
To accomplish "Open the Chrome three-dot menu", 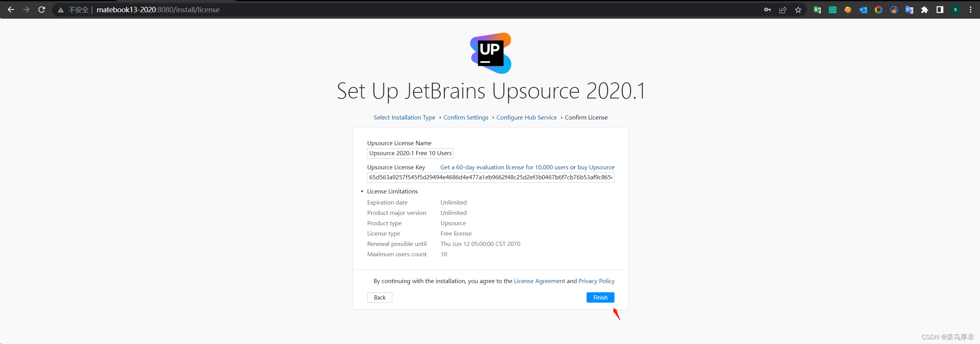I will coord(970,10).
